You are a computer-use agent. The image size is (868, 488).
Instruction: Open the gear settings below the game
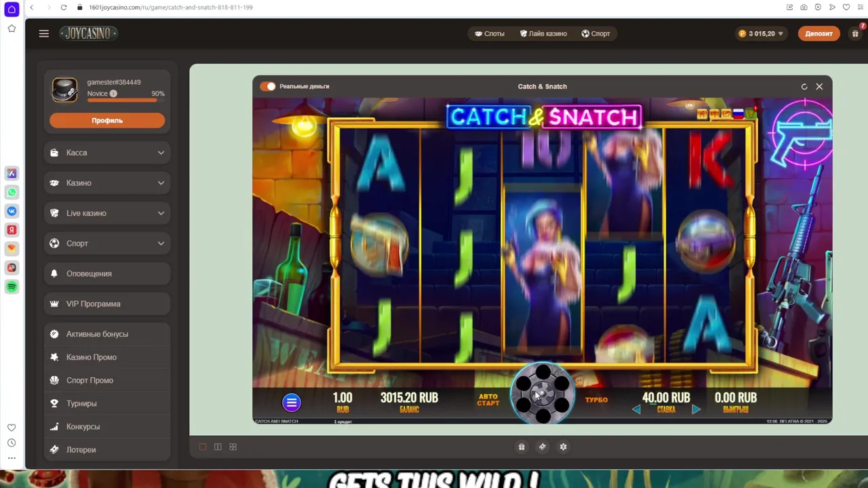563,447
